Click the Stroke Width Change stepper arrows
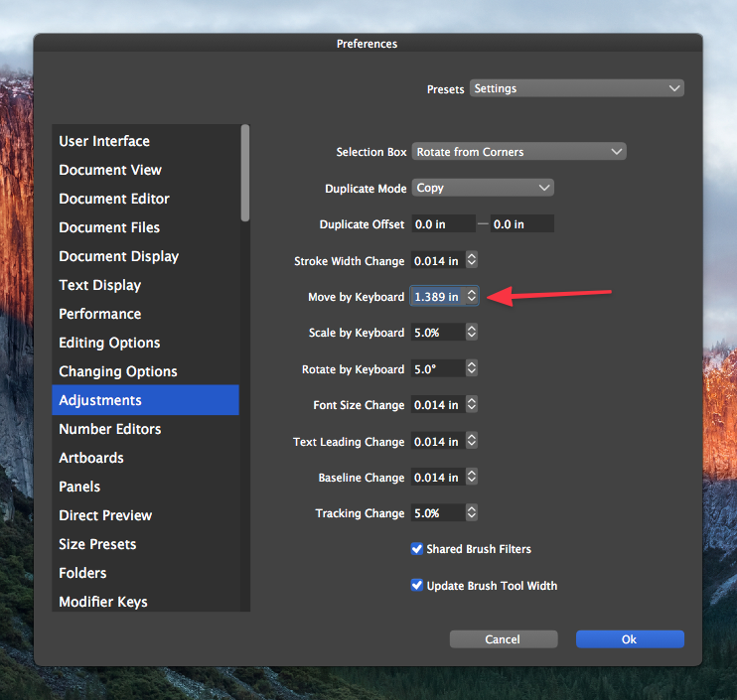The height and width of the screenshot is (700, 737). [x=472, y=261]
